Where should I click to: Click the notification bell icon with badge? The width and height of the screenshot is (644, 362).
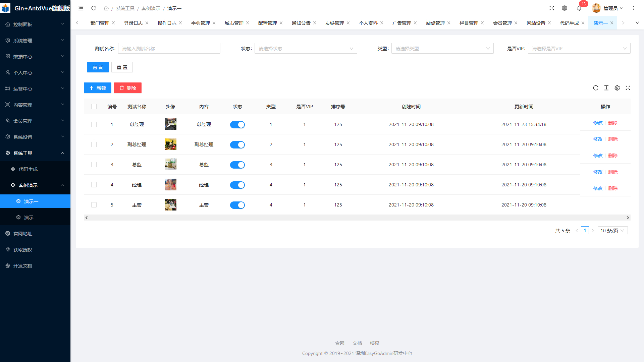click(580, 8)
